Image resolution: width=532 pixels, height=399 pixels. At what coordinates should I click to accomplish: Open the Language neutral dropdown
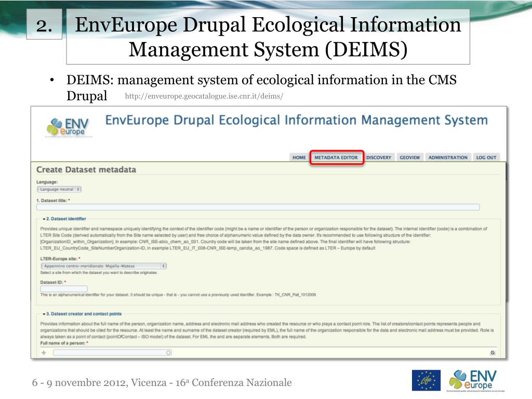pos(59,189)
